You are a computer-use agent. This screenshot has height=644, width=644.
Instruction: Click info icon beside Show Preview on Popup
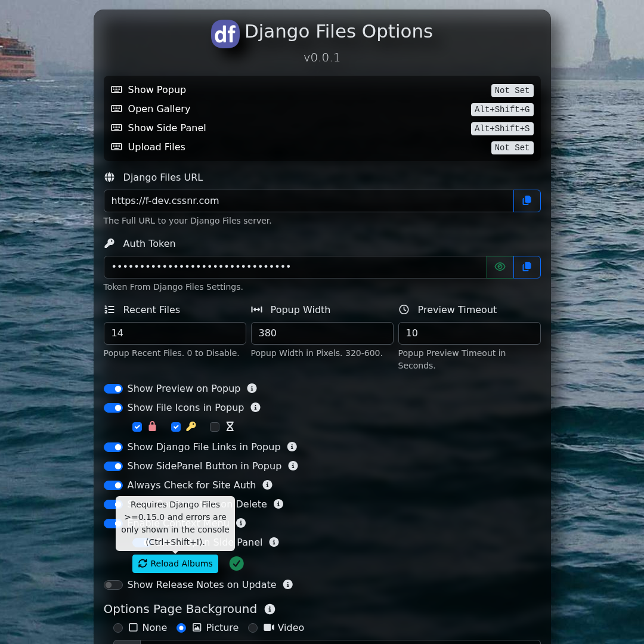click(252, 388)
